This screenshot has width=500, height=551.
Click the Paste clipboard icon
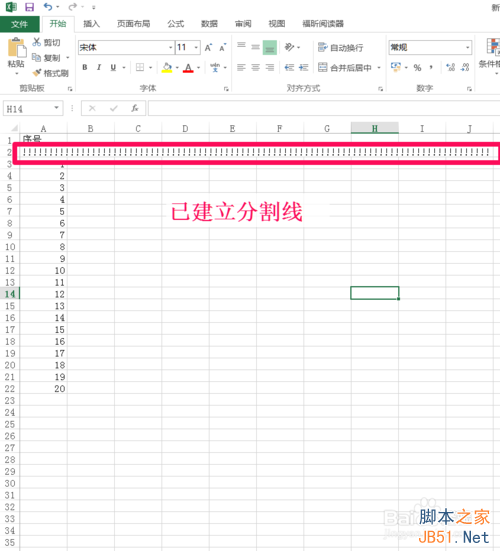tap(17, 47)
